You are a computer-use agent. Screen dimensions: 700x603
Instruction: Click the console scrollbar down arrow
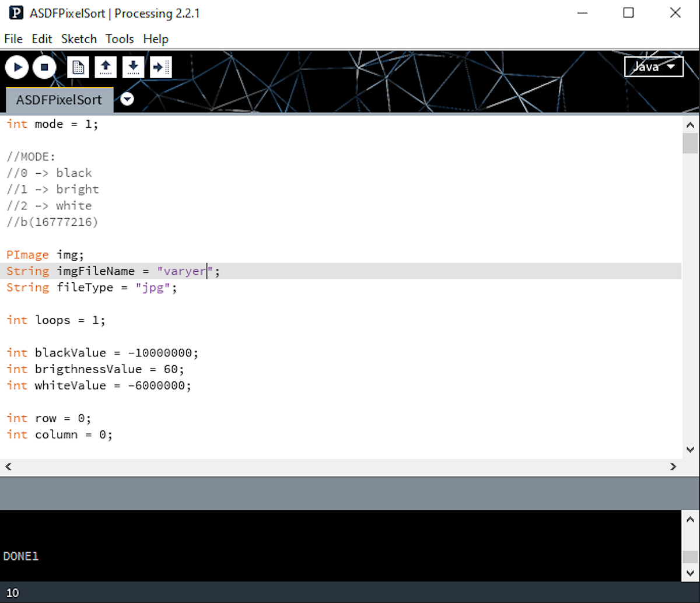tap(690, 573)
